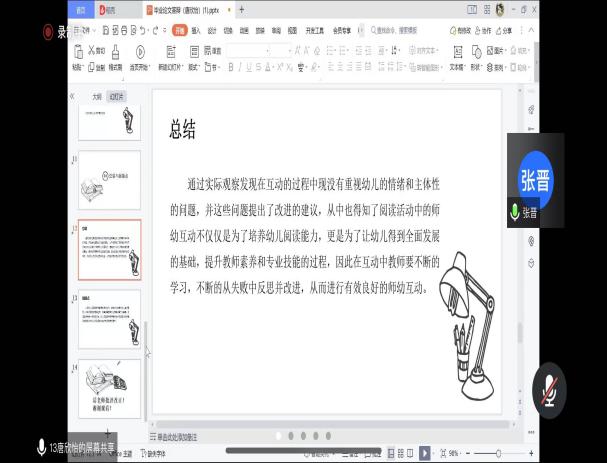
Task: Click the Paste icon in the ribbon
Action: [78, 52]
